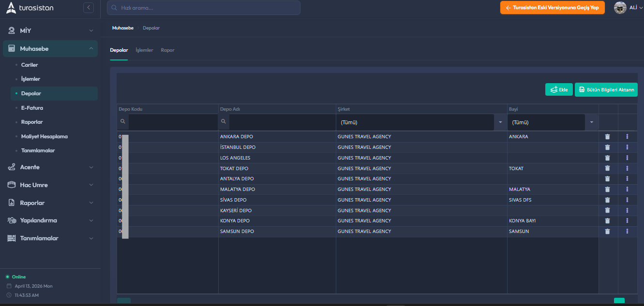
Task: Click the Hızlı arama search field
Action: click(x=203, y=8)
